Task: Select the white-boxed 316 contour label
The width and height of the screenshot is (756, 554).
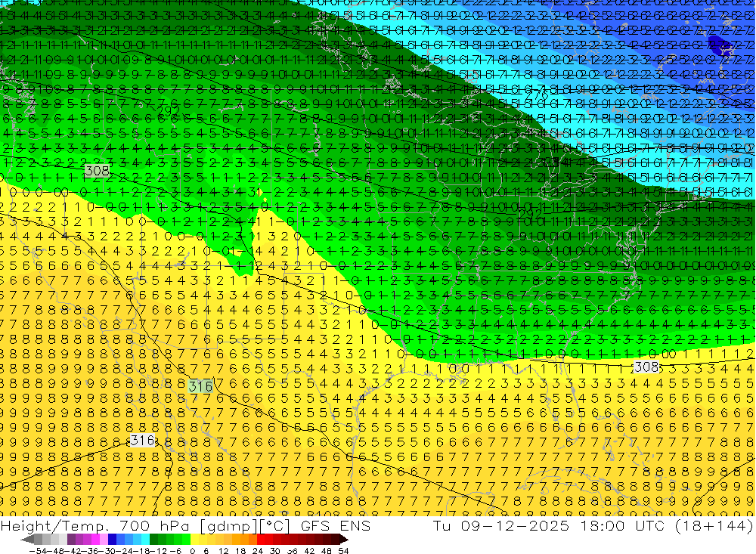Action: click(x=143, y=440)
